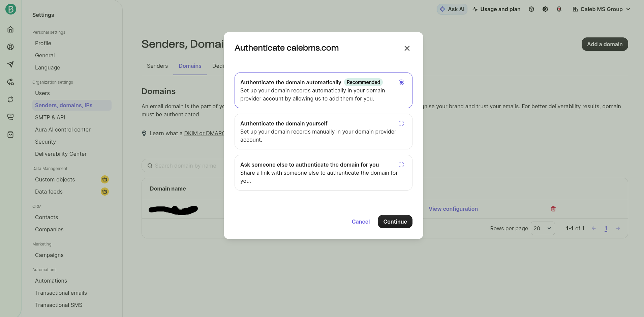
Task: Open Users settings
Action: pos(42,93)
